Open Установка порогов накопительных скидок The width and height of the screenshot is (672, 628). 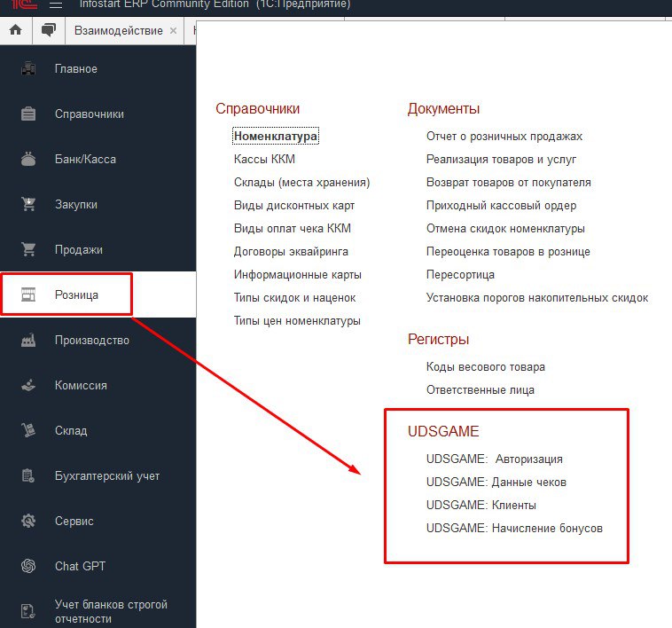537,297
